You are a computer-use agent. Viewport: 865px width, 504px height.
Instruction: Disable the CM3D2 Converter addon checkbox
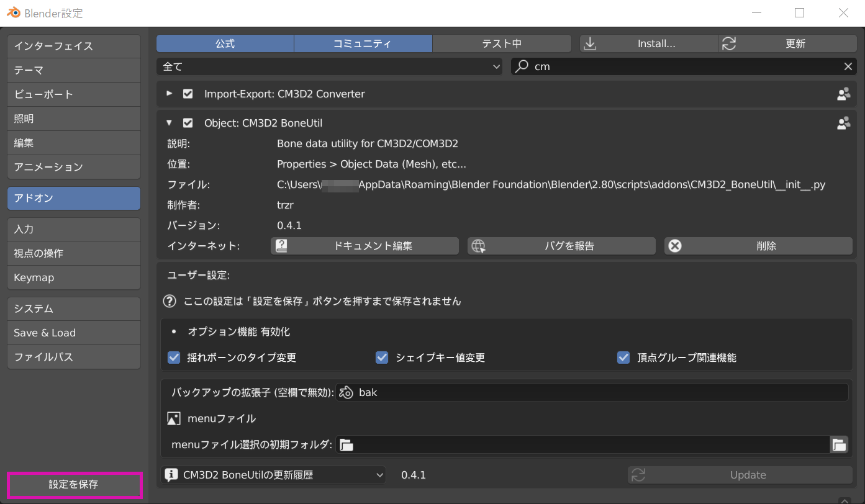(188, 94)
